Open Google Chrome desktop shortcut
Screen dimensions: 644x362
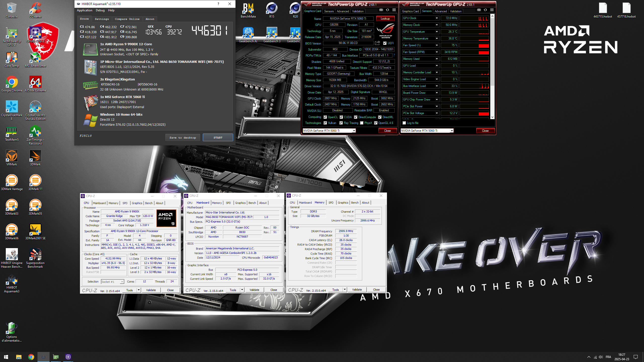tap(12, 84)
